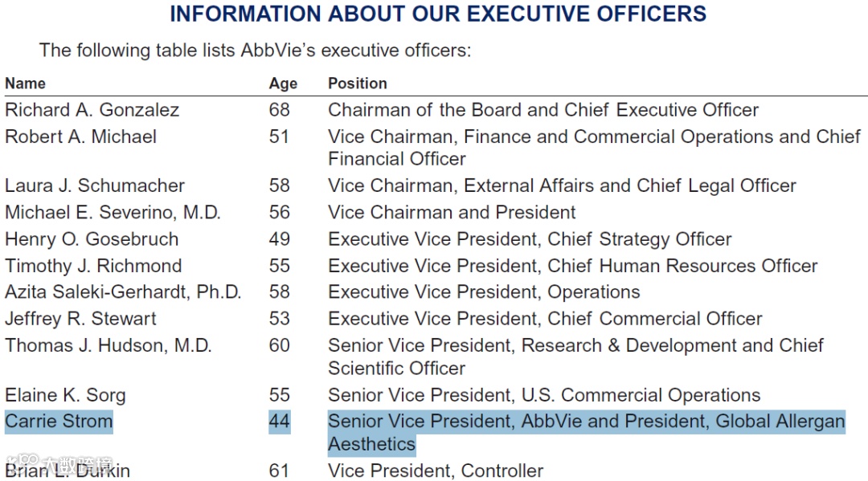This screenshot has height=481, width=868.
Task: Click the highlighted Carrie Strom name
Action: (59, 422)
